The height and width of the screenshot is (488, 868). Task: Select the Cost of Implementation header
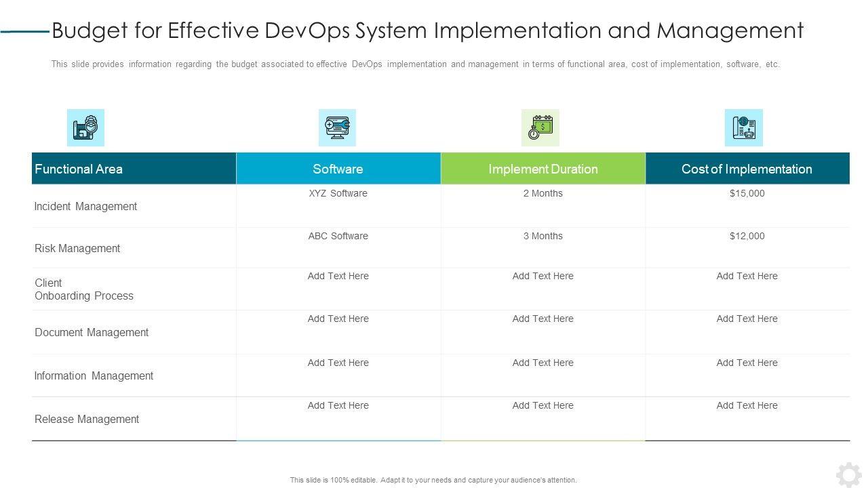747,169
